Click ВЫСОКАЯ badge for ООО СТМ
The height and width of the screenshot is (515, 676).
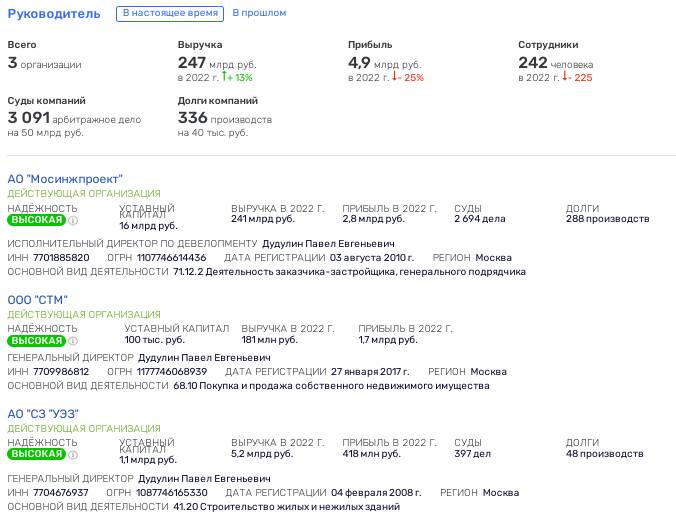(x=37, y=340)
